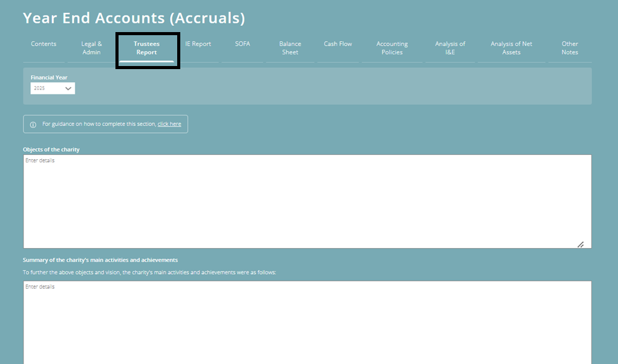Go to the Balance Sheet tab

(x=290, y=48)
